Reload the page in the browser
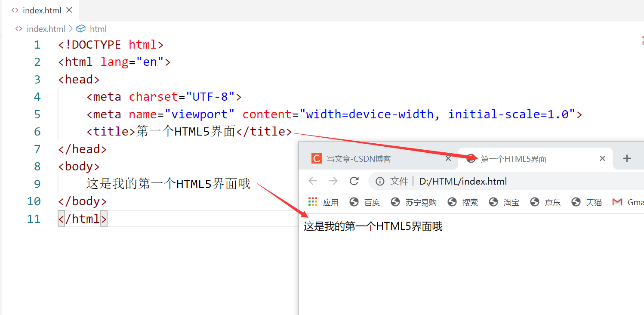The width and height of the screenshot is (644, 315). pyautogui.click(x=354, y=181)
